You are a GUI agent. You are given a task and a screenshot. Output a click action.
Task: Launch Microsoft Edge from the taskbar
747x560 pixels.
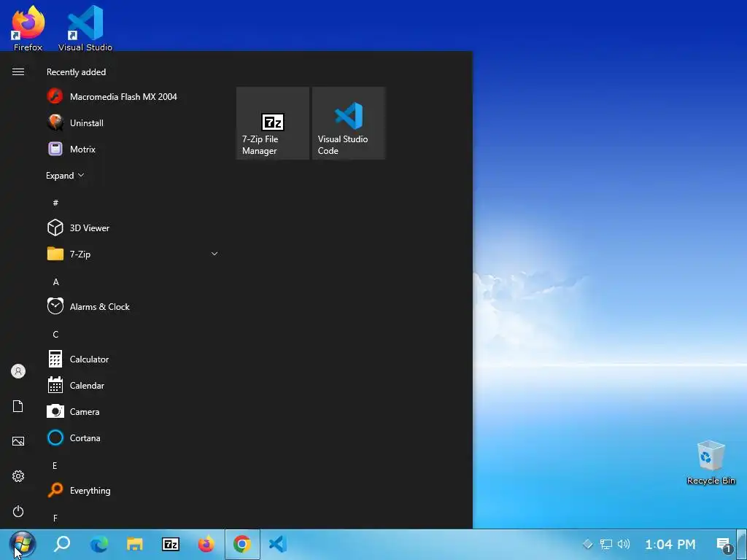(99, 544)
